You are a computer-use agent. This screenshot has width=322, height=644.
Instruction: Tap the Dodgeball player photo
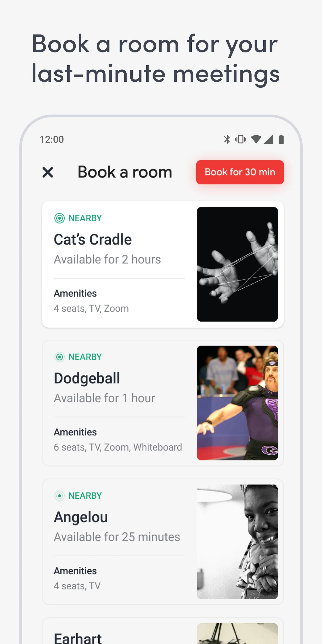point(237,403)
